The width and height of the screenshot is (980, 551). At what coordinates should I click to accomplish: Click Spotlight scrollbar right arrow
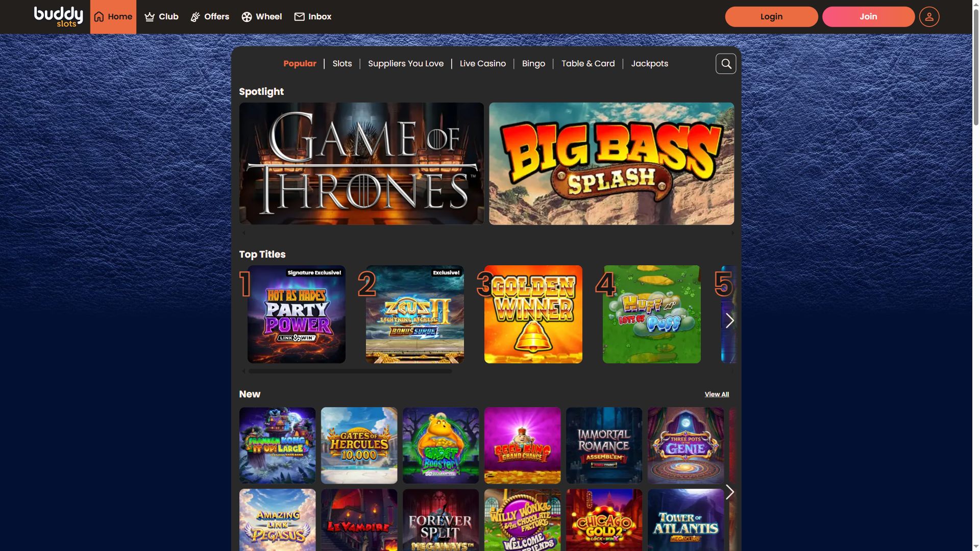(x=732, y=233)
